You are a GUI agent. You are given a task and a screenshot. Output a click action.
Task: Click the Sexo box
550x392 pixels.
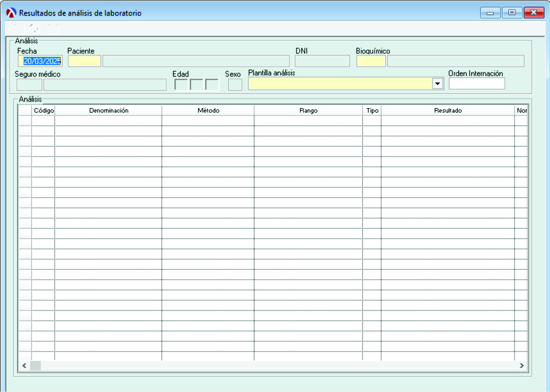coord(235,85)
